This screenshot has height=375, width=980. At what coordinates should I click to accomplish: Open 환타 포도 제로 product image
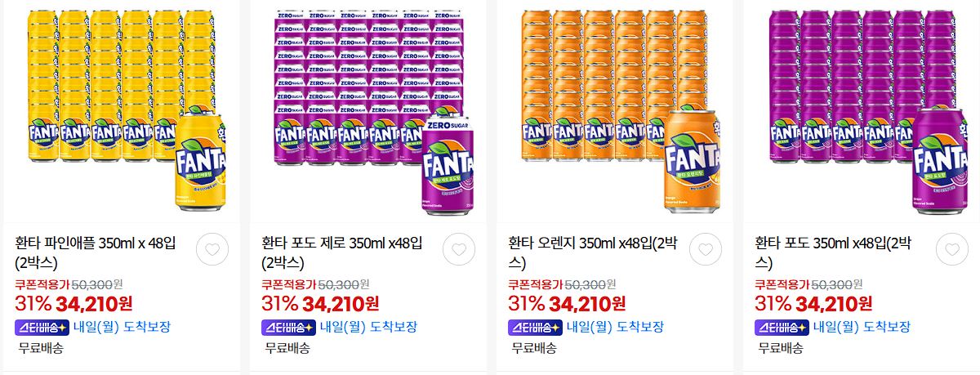(368, 110)
